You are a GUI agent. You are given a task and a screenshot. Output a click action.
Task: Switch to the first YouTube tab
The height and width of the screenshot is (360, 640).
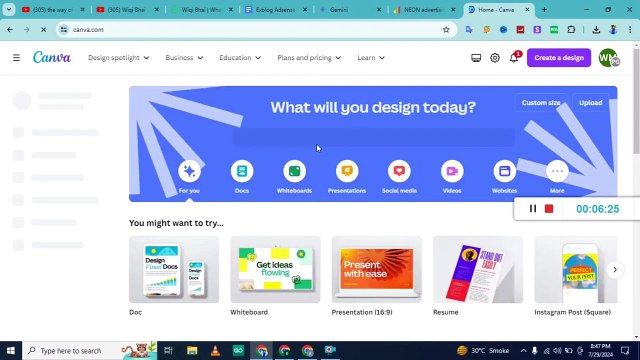click(53, 9)
